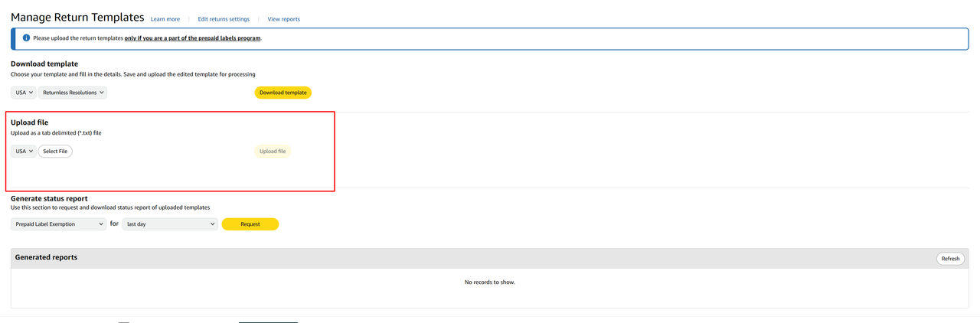Open the View reports link

(283, 19)
